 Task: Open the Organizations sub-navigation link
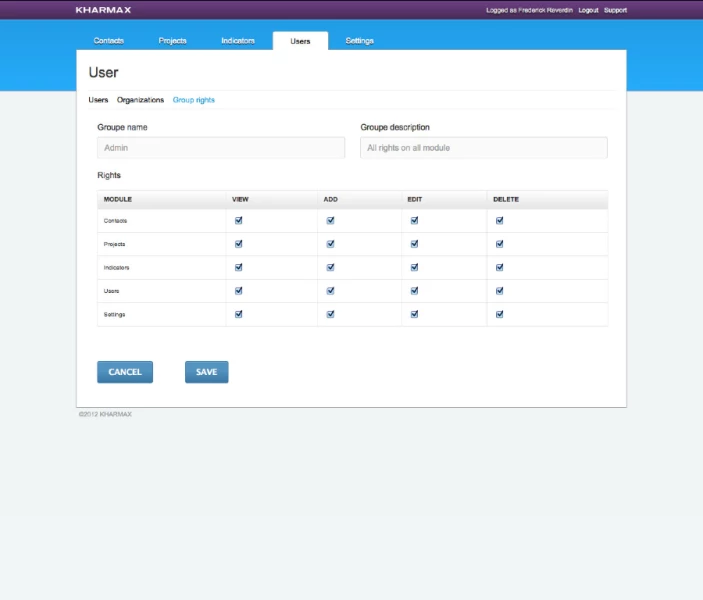[x=140, y=100]
